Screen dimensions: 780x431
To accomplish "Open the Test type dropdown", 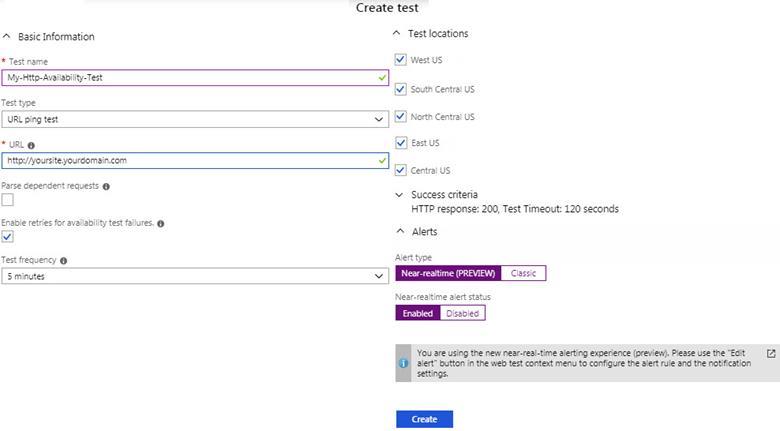I will pos(195,119).
